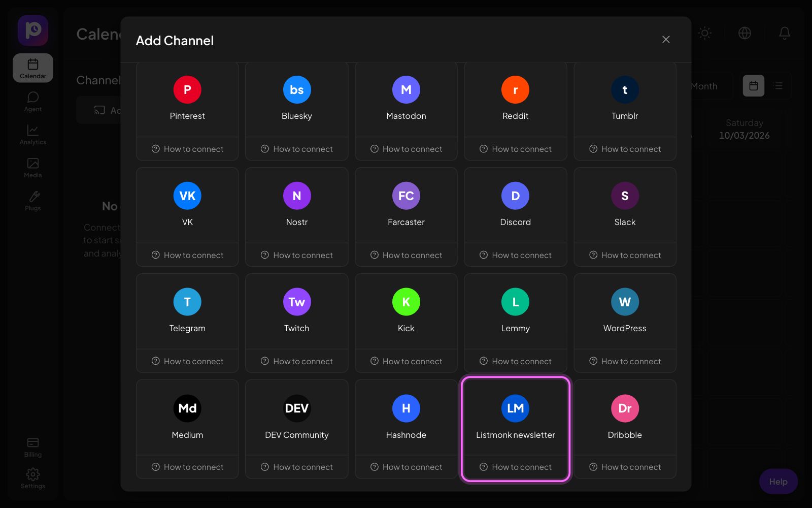Open How to connect for Mastodon
812x508 pixels.
406,149
